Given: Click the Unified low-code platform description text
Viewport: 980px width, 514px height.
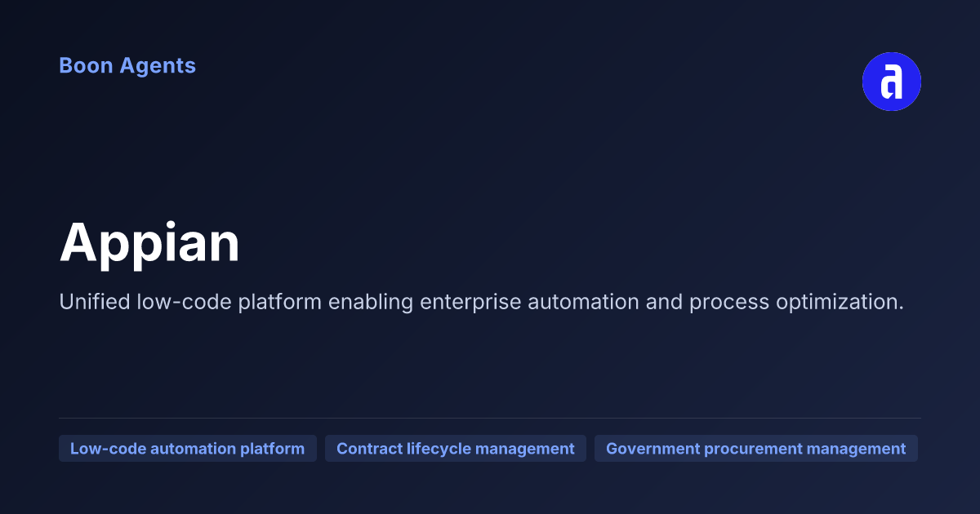Looking at the screenshot, I should pyautogui.click(x=482, y=302).
